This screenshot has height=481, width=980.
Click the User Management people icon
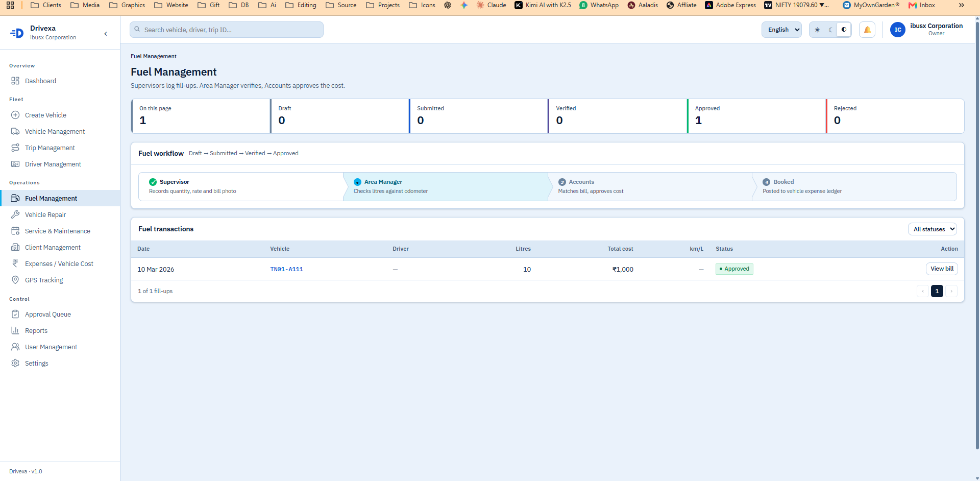15,347
